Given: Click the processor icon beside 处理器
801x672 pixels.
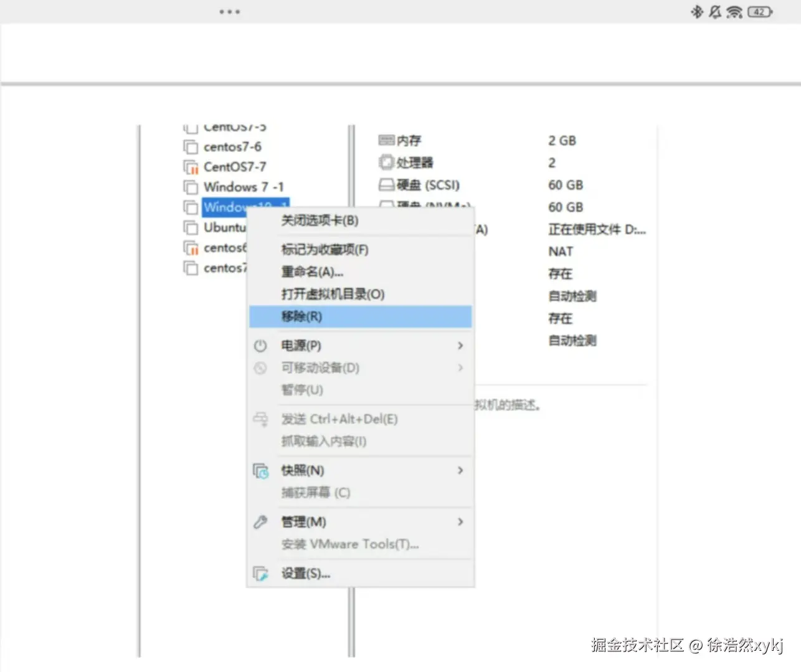Looking at the screenshot, I should (x=386, y=163).
